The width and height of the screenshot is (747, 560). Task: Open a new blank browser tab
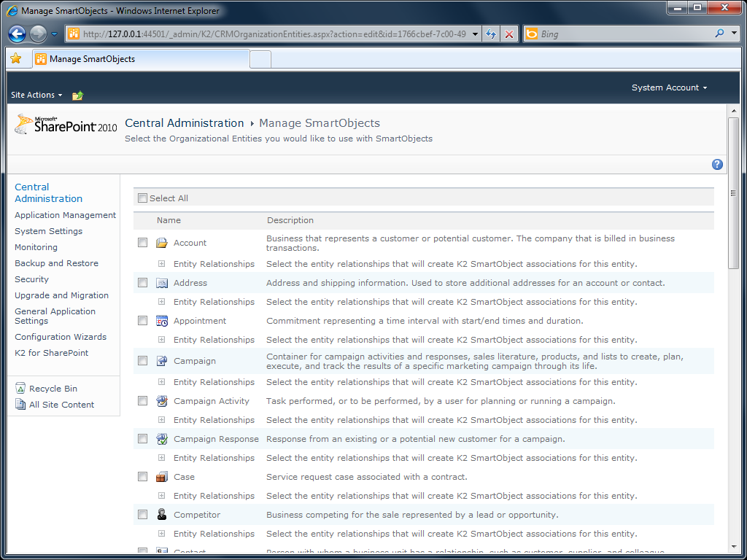coord(260,60)
